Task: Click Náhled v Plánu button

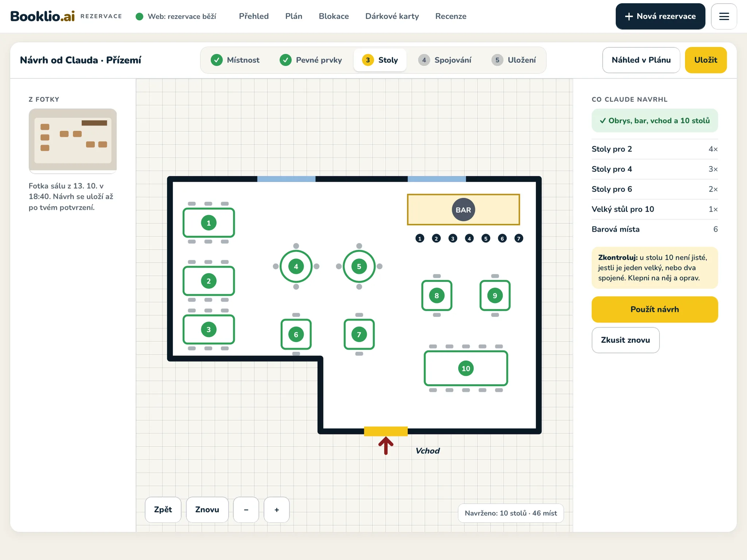Action: [641, 60]
